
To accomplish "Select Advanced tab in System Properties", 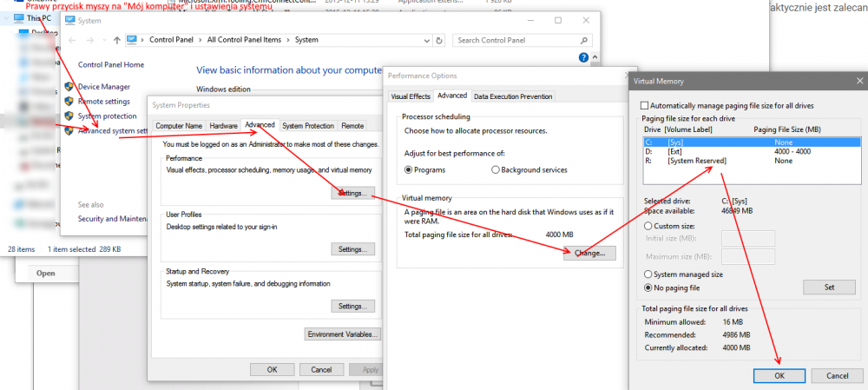I will (x=260, y=125).
